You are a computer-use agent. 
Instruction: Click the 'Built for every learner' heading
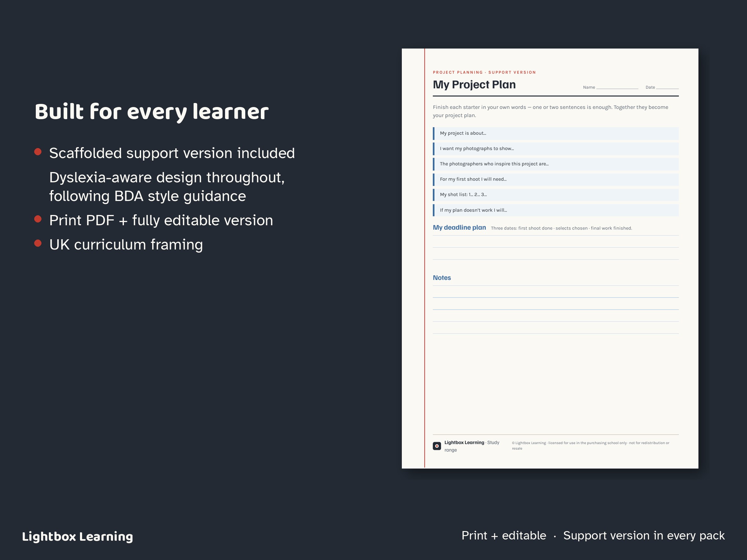coord(152,112)
